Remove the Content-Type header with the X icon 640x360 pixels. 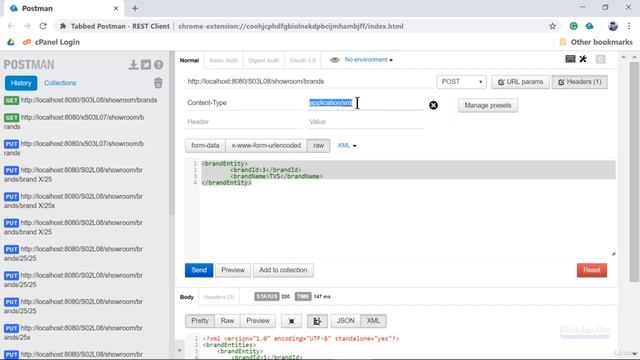[x=433, y=105]
